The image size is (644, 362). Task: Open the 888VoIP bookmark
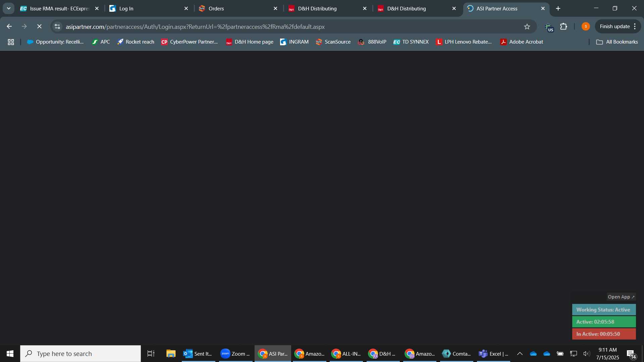(x=372, y=42)
